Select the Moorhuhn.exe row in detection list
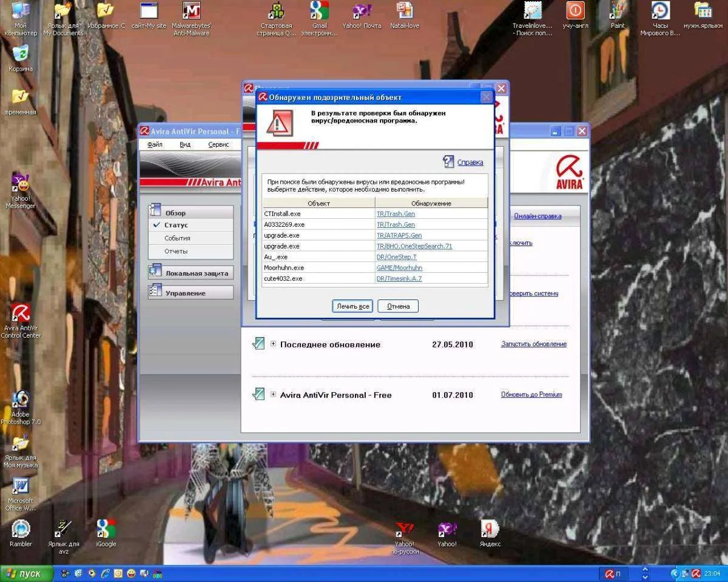 pyautogui.click(x=318, y=267)
